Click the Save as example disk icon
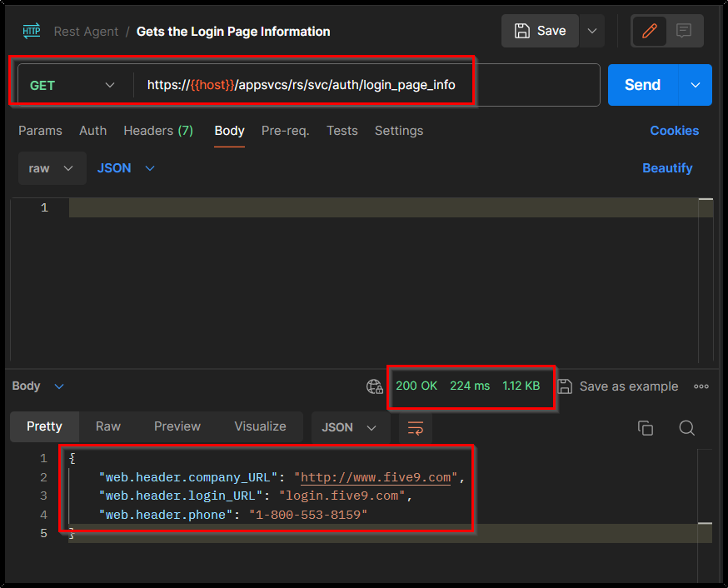Viewport: 728px width, 588px height. (x=565, y=386)
